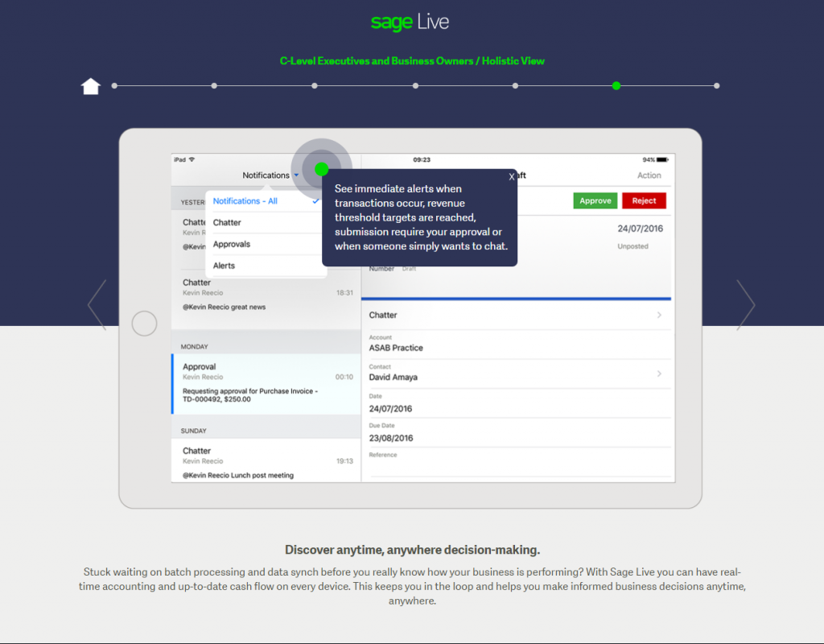
Task: Open the Chatter row chevron
Action: pos(659,315)
